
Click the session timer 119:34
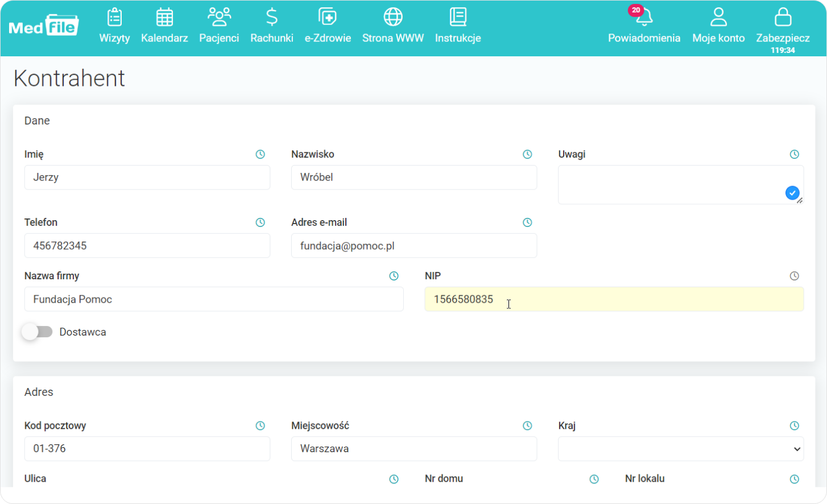point(783,50)
